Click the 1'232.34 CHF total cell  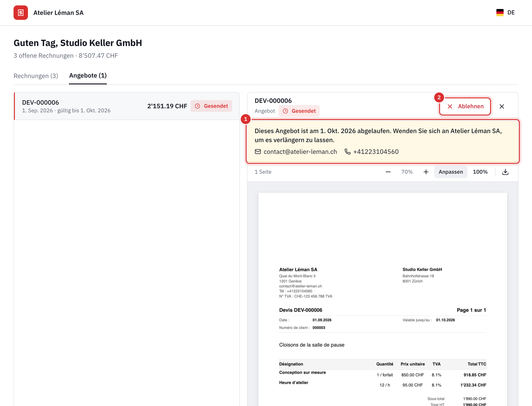[x=473, y=385]
